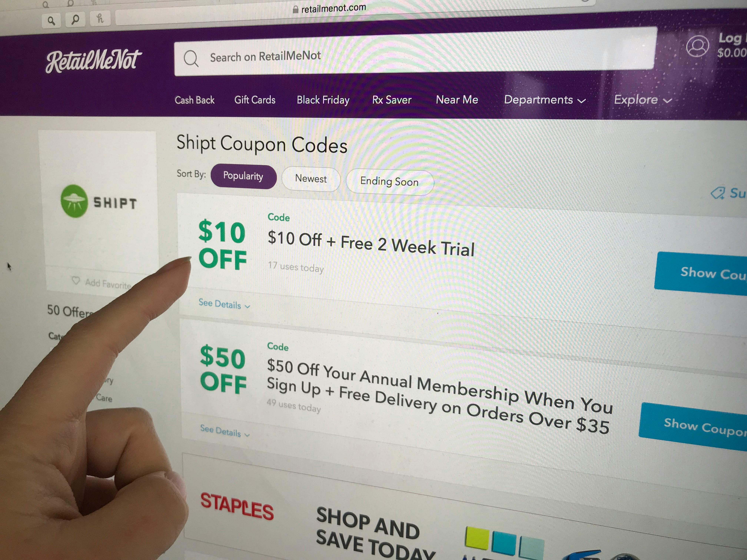Select the Popularity sort option
The height and width of the screenshot is (560, 747).
[x=243, y=176]
